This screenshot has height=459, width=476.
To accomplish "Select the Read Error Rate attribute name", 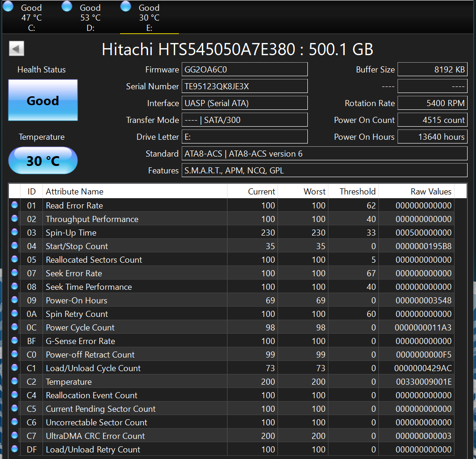I will point(74,206).
